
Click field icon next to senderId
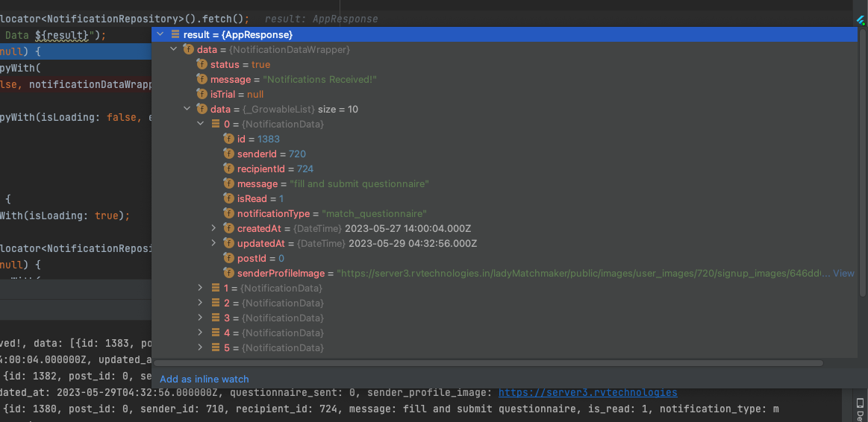click(x=228, y=154)
